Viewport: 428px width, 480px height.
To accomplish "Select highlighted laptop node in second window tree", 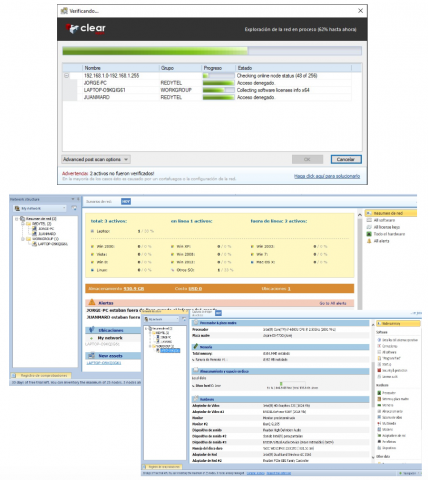I will [x=170, y=351].
